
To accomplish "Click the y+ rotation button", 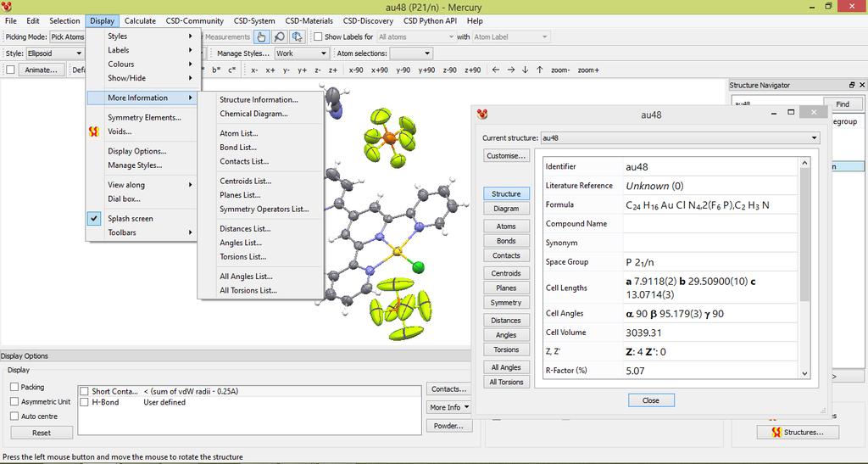I will click(303, 70).
